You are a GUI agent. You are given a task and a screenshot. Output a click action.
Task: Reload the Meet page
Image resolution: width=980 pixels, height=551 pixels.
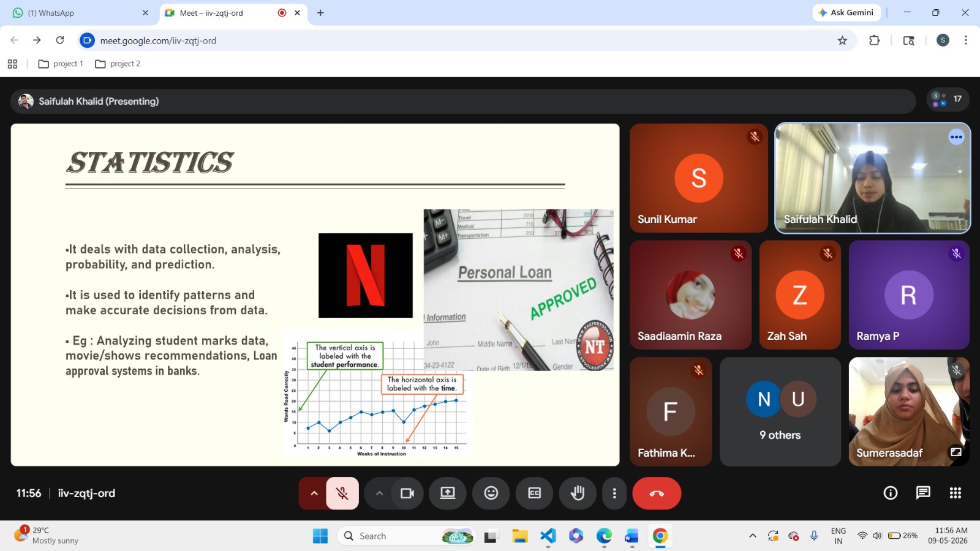(x=60, y=40)
